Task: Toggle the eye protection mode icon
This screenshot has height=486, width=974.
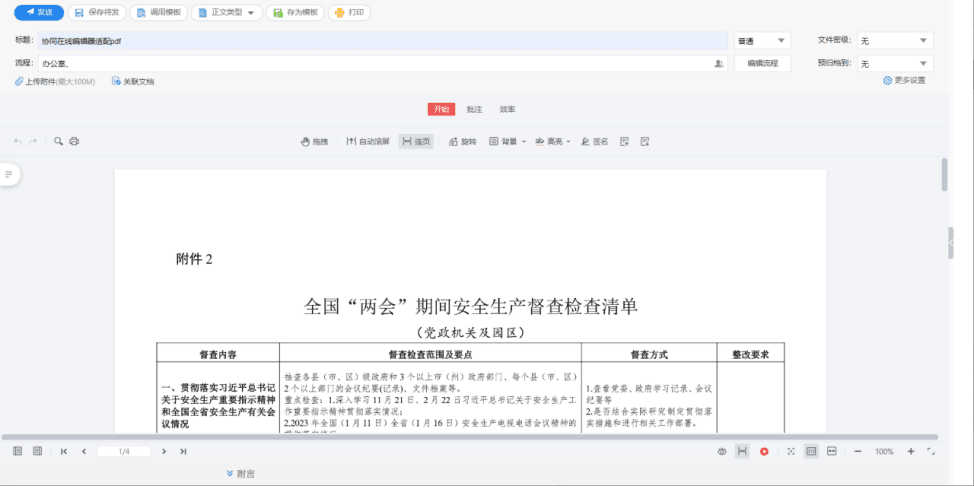Action: (x=722, y=452)
